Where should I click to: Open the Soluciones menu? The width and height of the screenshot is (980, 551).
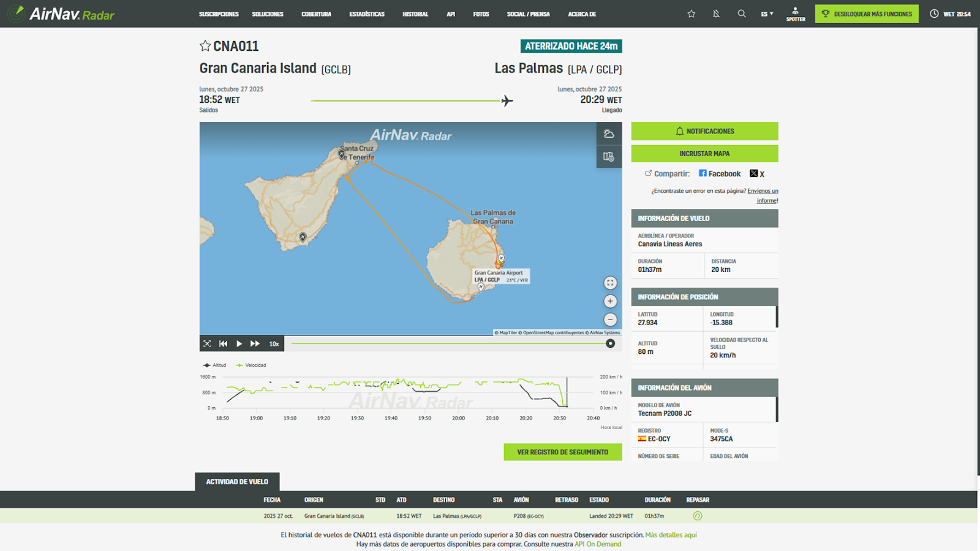268,14
